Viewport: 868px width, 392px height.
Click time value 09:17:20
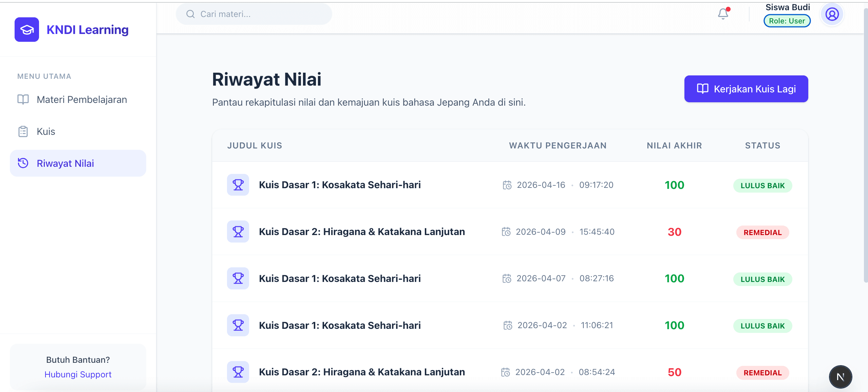(596, 185)
